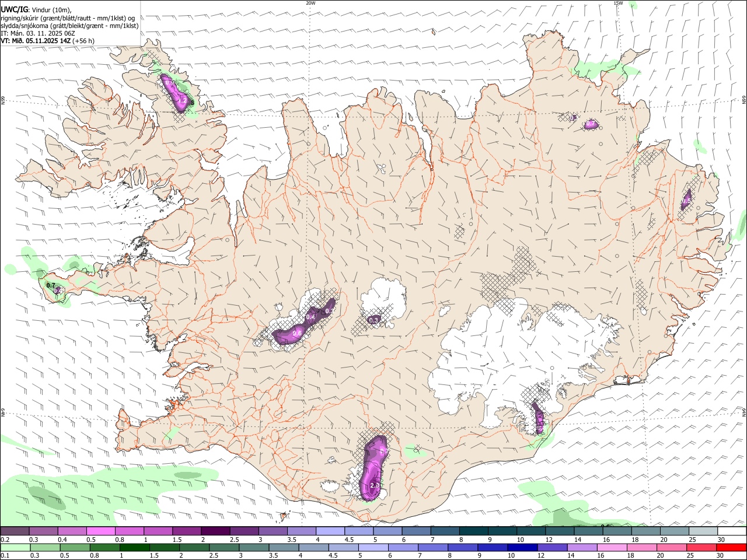This screenshot has height=560, width=747.
Task: Click the "Vindur (10m)," text in header
Action: coord(53,9)
